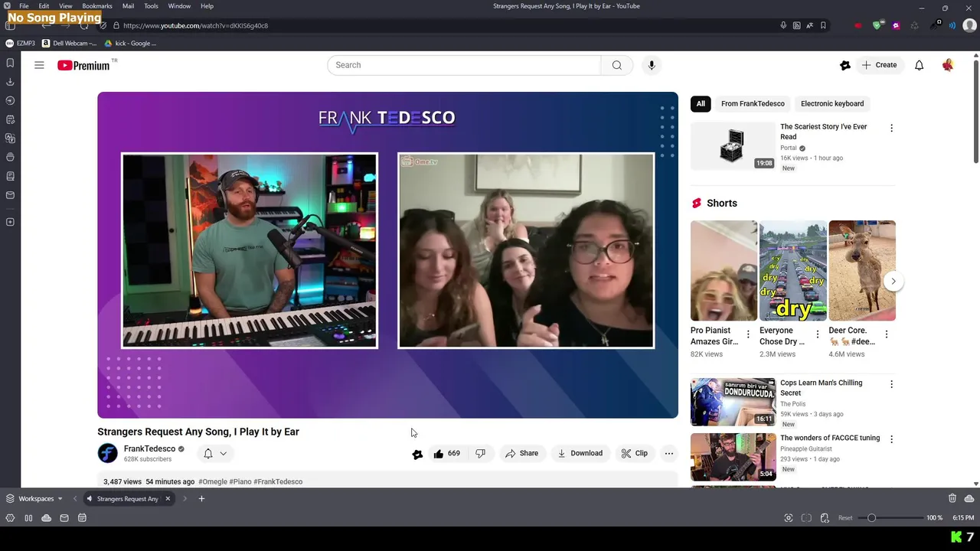Screen dimensions: 980x551
Task: Open options for Everyone Chose Dry short
Action: (817, 334)
